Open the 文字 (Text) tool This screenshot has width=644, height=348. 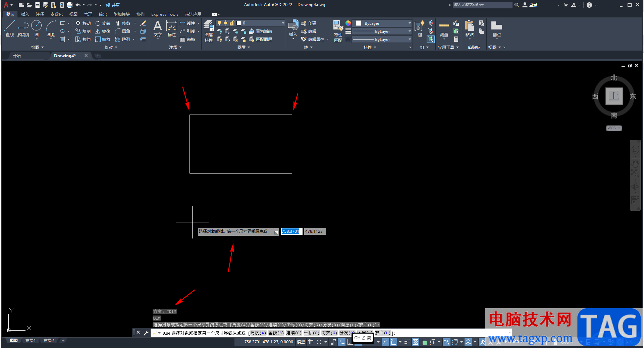158,28
